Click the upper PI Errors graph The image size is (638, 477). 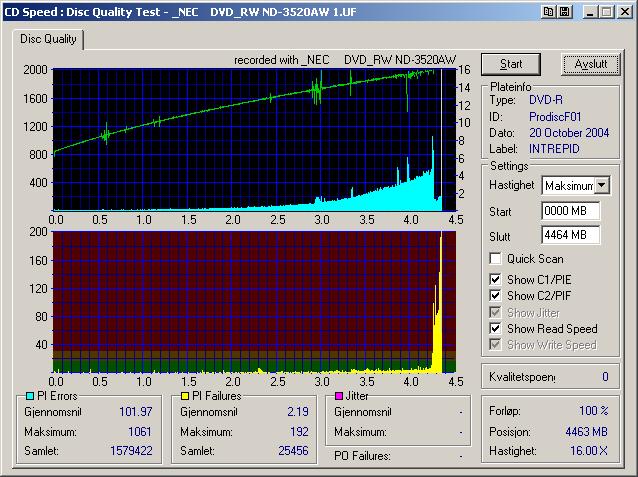tap(254, 140)
